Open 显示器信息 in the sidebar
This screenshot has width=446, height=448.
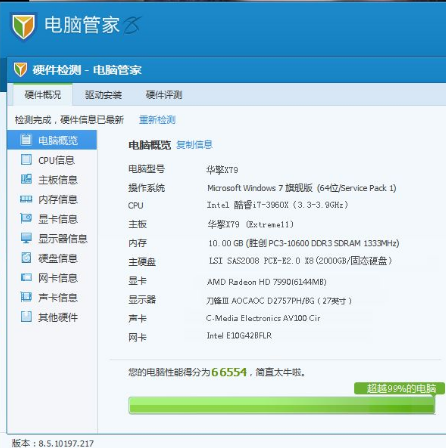[52, 238]
